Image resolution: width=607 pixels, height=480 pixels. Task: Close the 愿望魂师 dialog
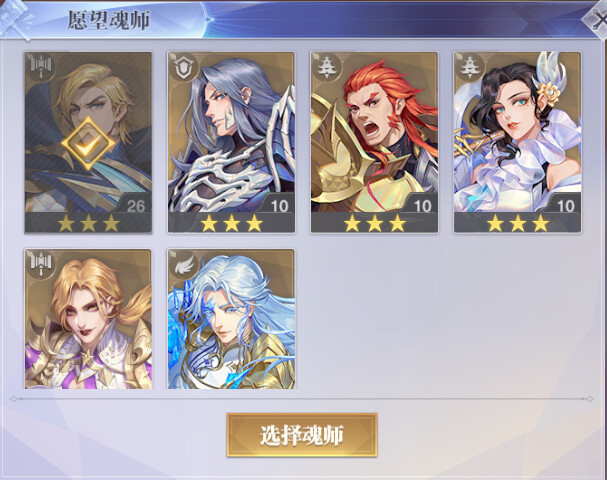click(597, 20)
